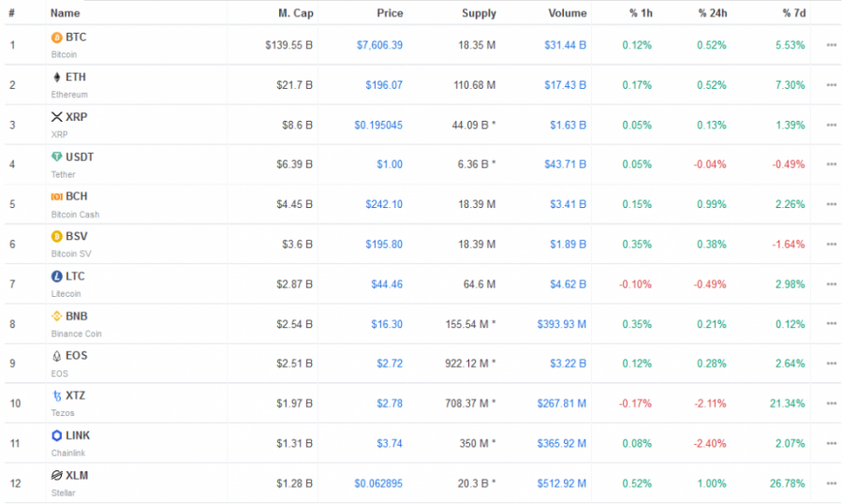Open the LTC price link $44.46

pyautogui.click(x=387, y=284)
